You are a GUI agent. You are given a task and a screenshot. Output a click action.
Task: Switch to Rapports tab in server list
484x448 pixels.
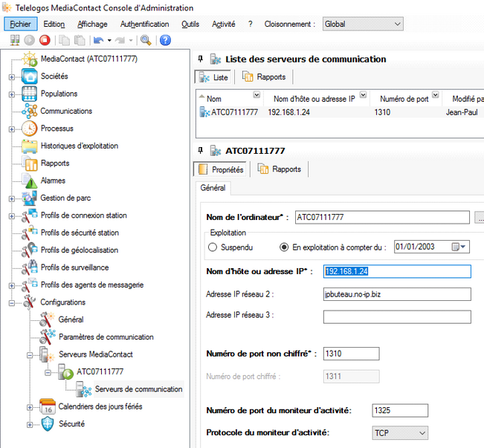(x=264, y=77)
